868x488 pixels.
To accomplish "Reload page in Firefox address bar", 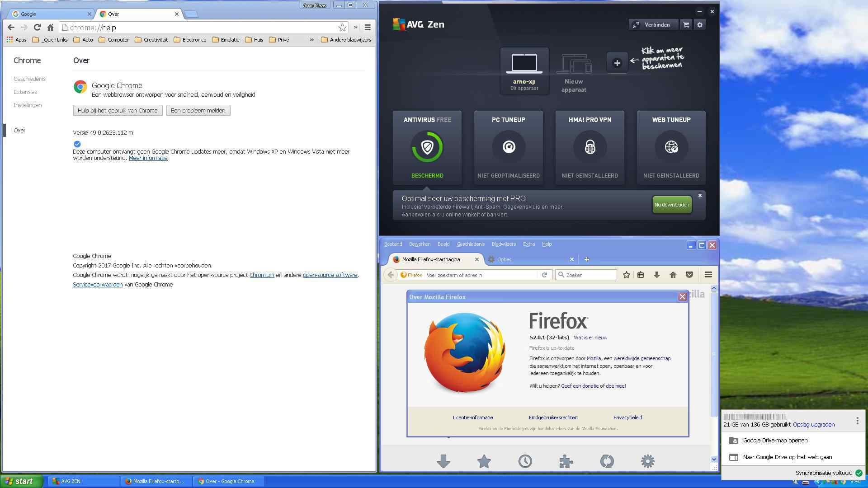I will 544,275.
